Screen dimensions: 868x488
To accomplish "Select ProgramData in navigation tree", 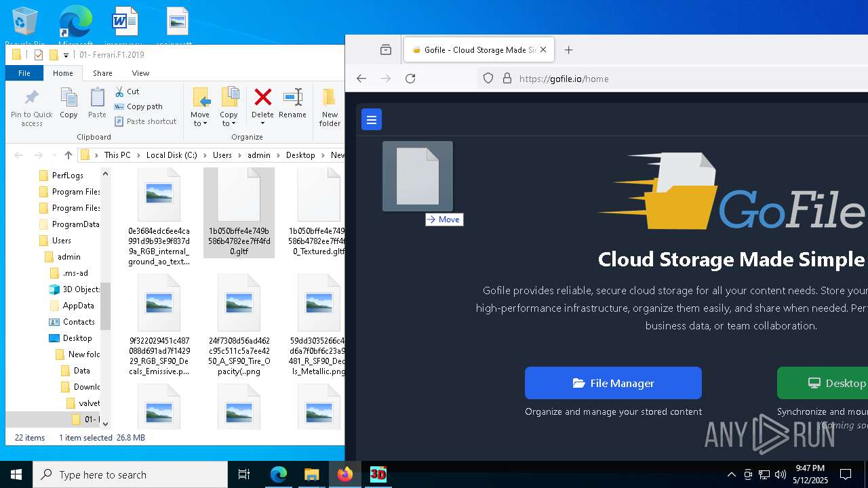I will coord(69,224).
